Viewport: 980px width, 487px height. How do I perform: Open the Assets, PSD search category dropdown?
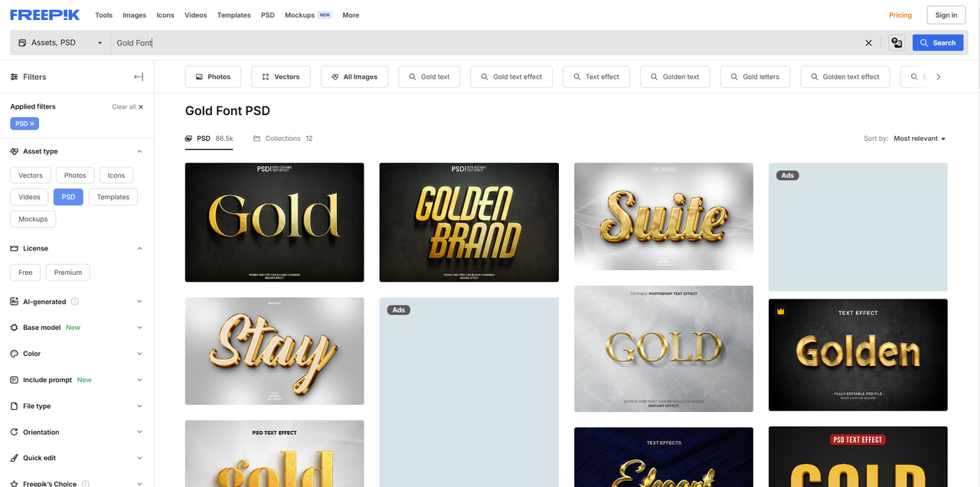60,43
